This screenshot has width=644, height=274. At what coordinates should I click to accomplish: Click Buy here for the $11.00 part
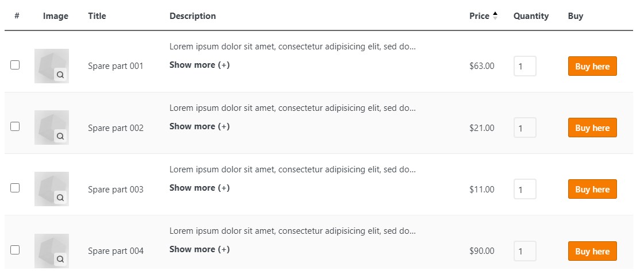click(592, 189)
